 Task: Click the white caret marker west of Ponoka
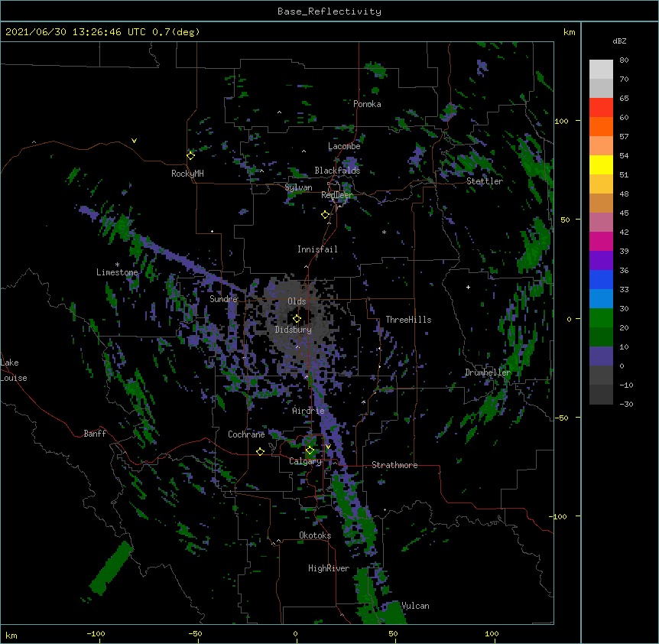pyautogui.click(x=279, y=112)
